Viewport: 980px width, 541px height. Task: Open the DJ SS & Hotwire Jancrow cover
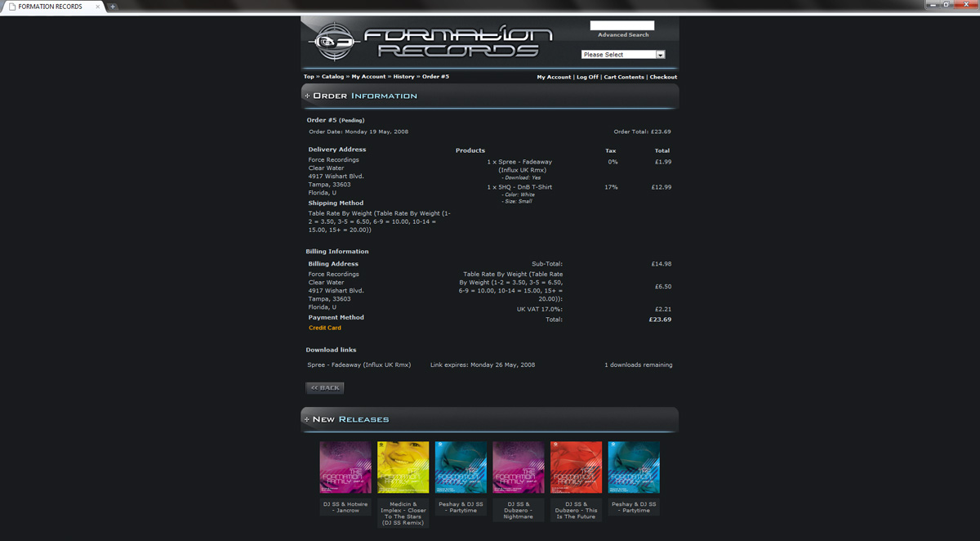345,467
